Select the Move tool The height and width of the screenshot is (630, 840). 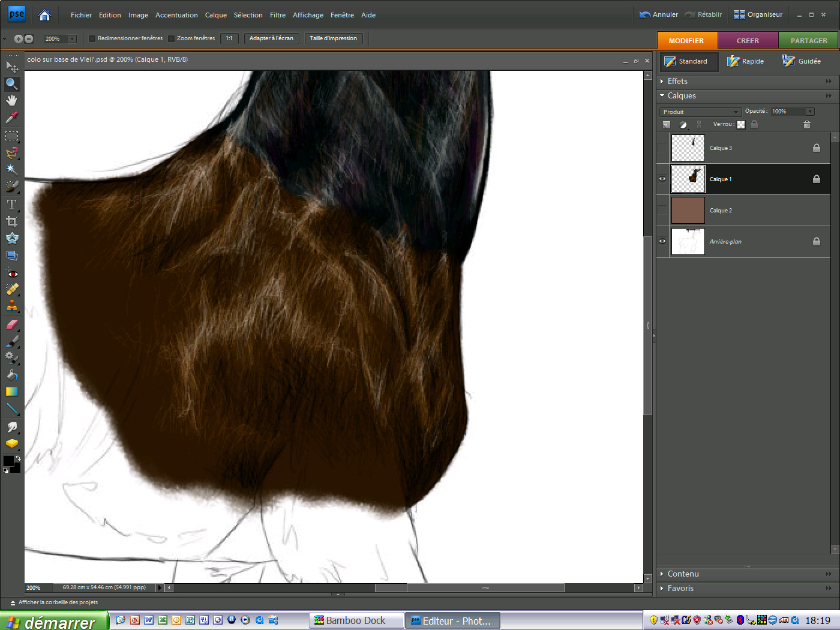pyautogui.click(x=11, y=66)
